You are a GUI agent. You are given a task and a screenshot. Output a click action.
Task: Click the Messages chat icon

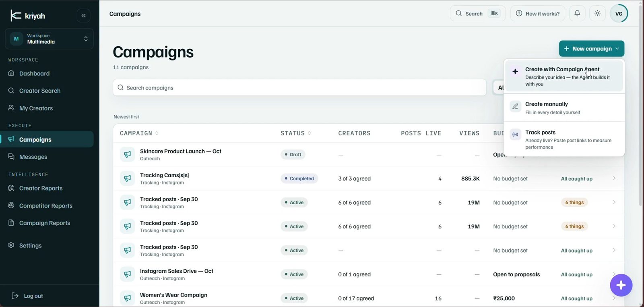[11, 156]
